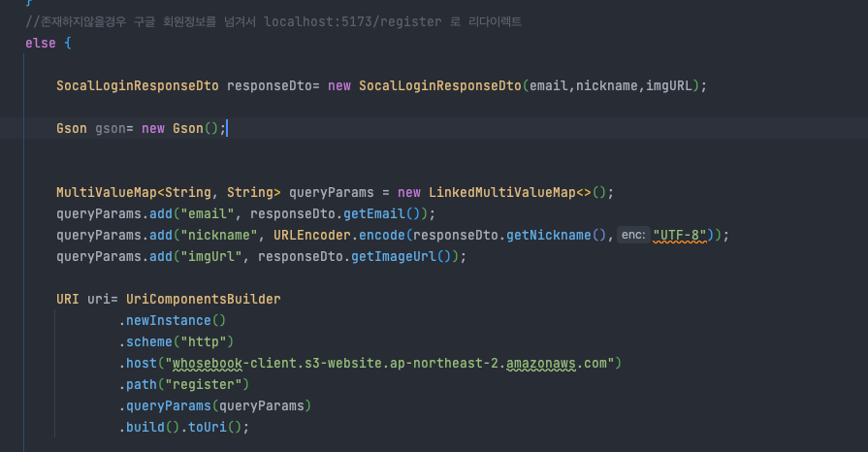Image resolution: width=868 pixels, height=452 pixels.
Task: Click the 'queryParams' builder method call
Action: (169, 406)
